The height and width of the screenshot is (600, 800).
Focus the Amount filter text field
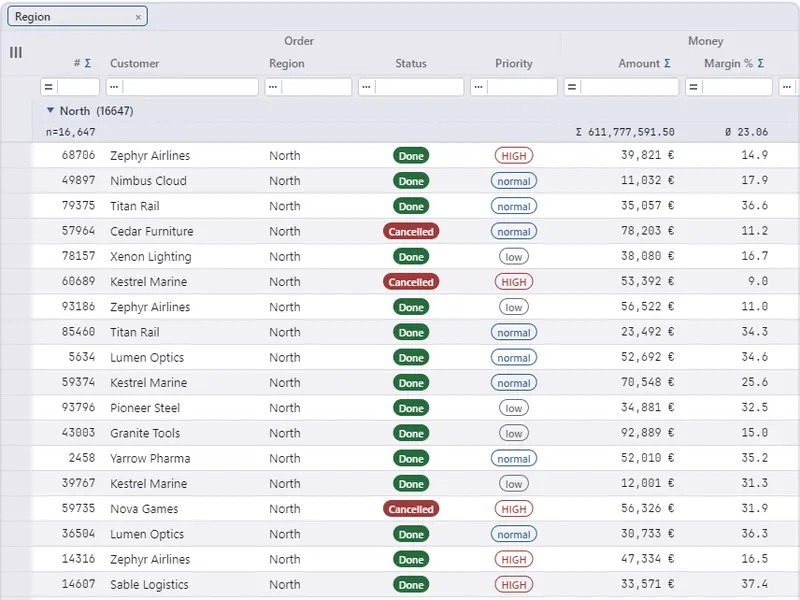point(630,87)
